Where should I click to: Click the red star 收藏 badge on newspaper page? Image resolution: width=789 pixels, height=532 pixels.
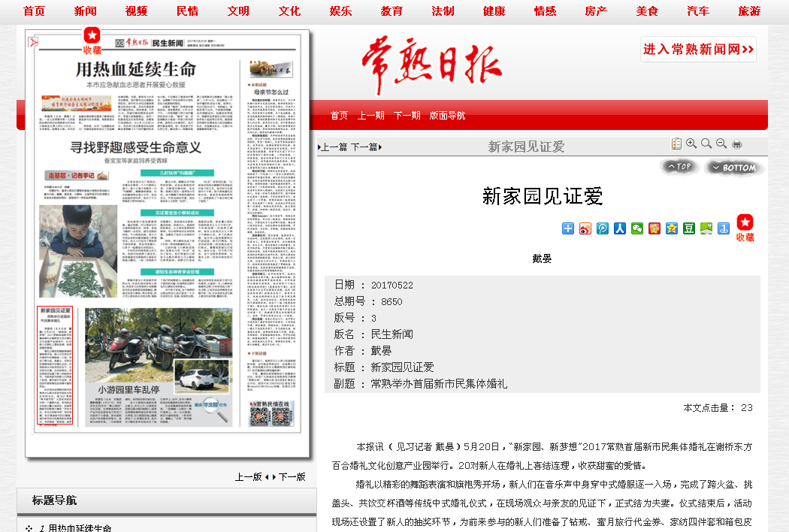click(x=92, y=41)
